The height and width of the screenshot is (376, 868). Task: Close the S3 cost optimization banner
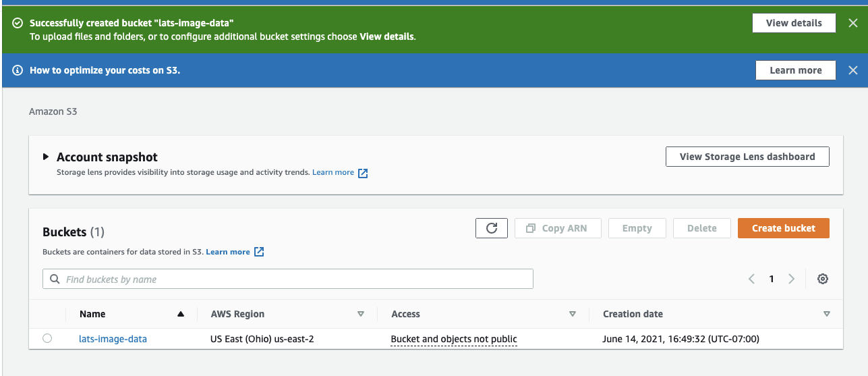(x=852, y=70)
